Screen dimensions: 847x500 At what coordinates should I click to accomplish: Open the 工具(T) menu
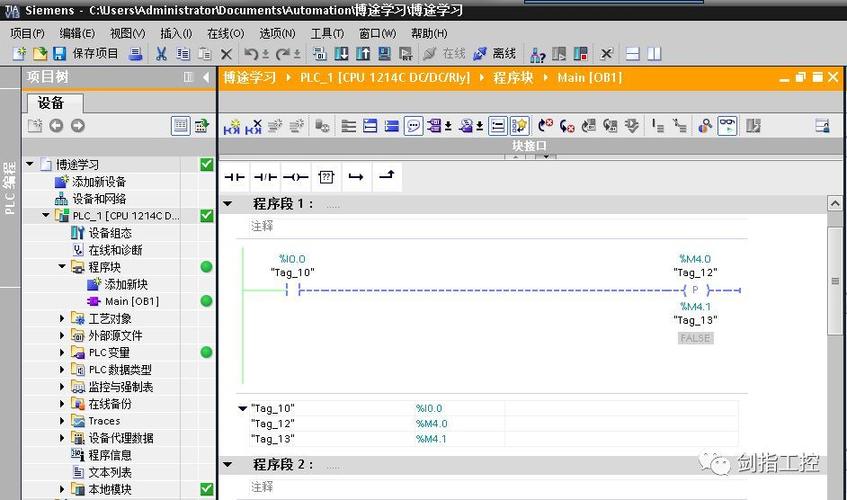coord(327,33)
